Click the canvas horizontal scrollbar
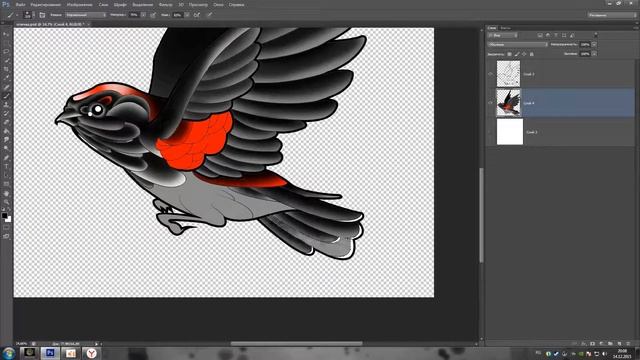The width and height of the screenshot is (640, 360). (296, 344)
